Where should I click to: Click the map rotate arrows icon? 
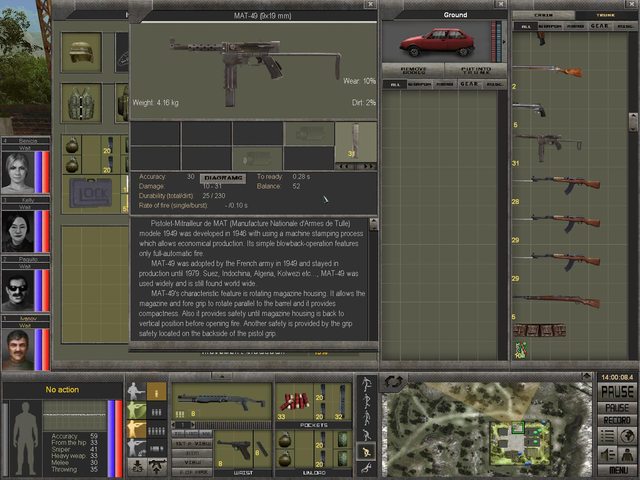(393, 382)
